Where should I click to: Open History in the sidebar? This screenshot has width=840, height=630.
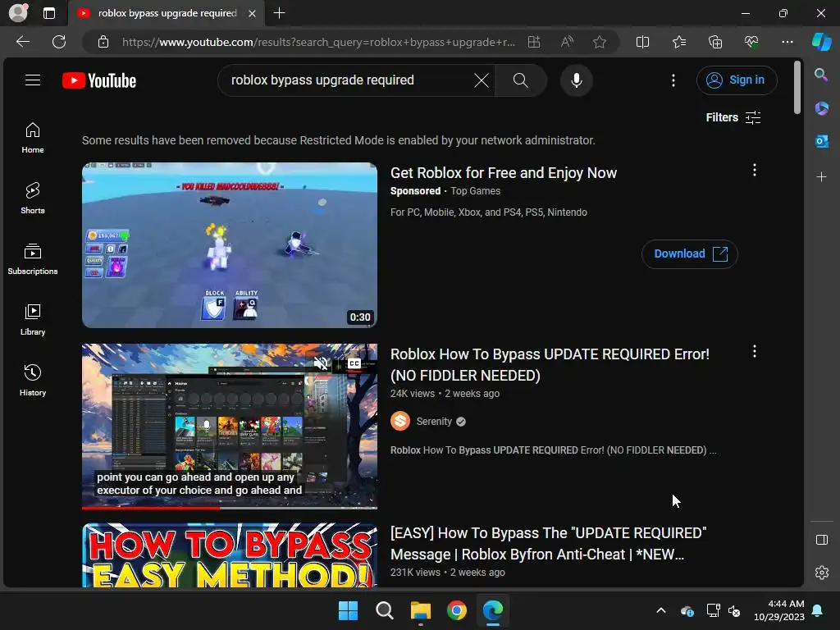33,381
